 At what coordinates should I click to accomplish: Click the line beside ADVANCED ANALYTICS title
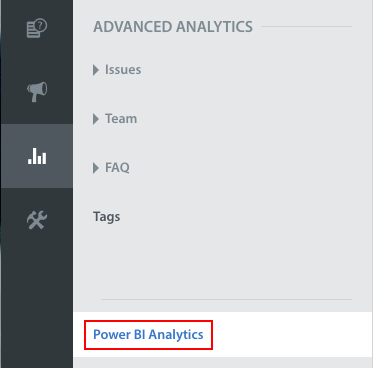[x=306, y=26]
